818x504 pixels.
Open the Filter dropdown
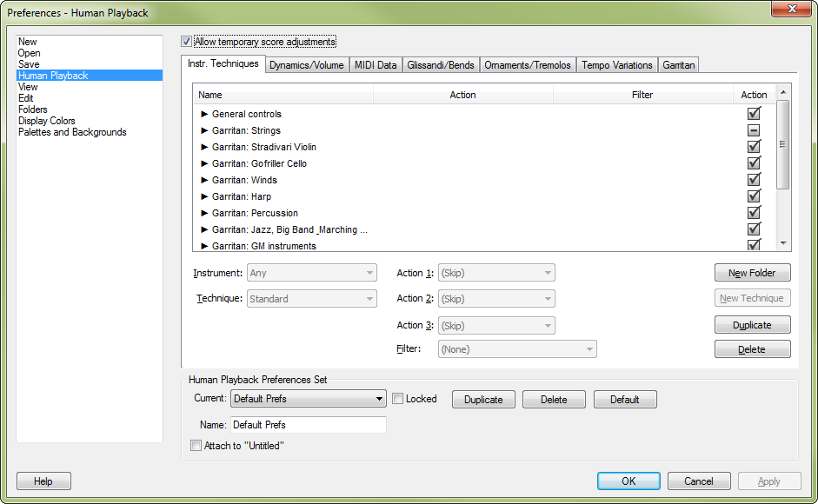pos(516,348)
